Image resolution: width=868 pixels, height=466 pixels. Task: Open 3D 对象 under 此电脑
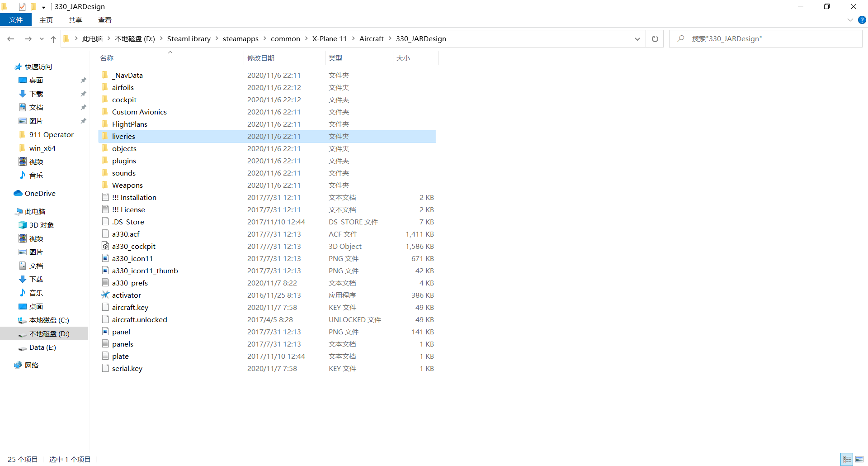(x=41, y=225)
